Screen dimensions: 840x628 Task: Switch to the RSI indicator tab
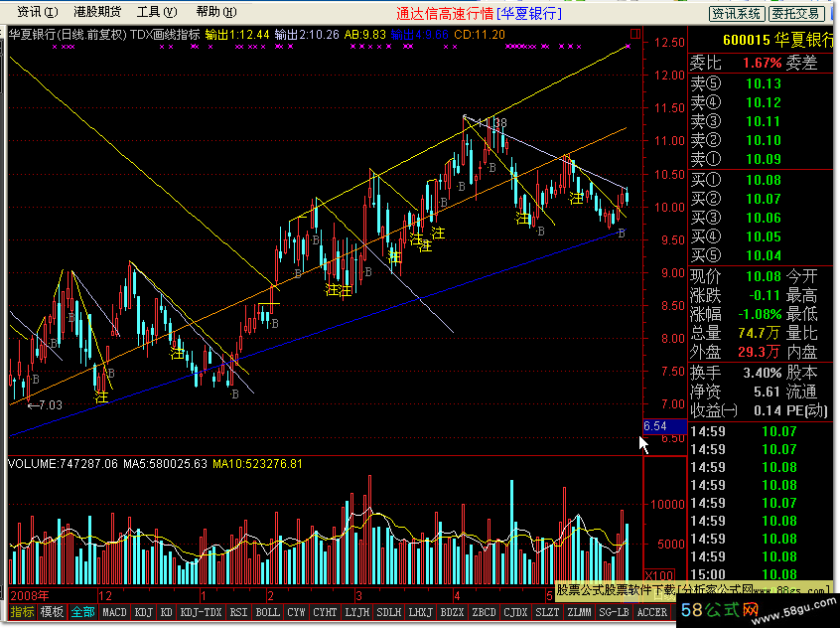pos(238,612)
